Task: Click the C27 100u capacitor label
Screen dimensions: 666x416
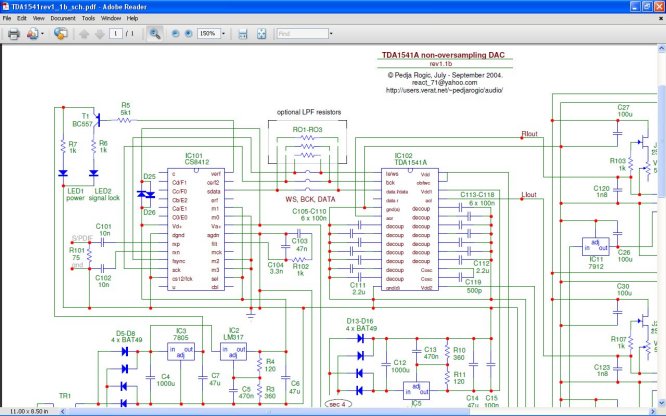Action: pyautogui.click(x=624, y=111)
